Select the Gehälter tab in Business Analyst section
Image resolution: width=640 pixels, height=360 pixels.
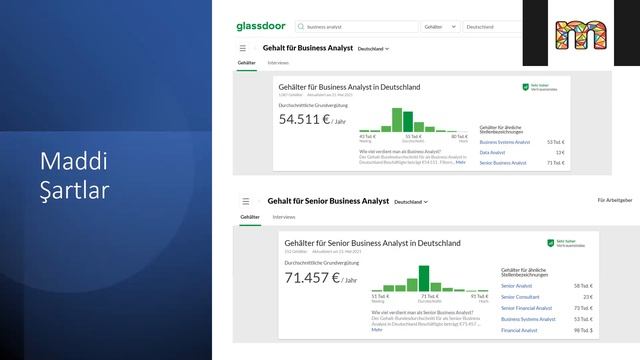point(247,63)
